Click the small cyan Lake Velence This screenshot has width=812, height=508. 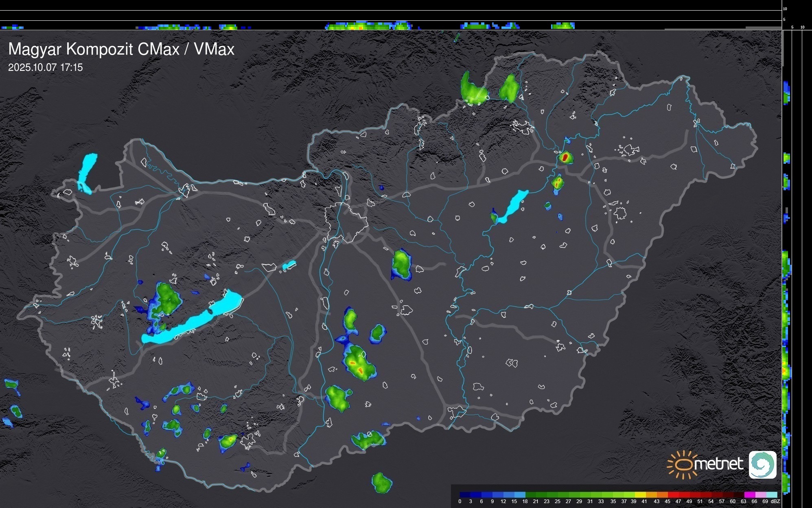point(289,265)
